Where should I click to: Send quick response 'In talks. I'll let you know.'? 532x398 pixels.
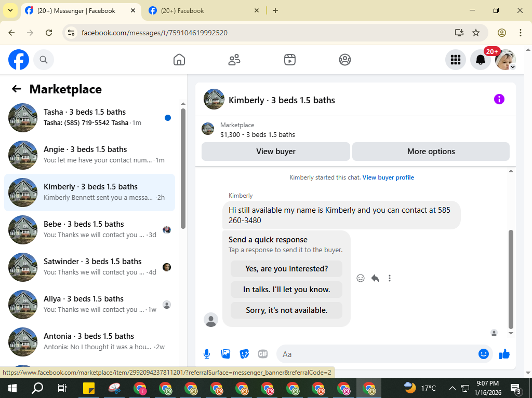(286, 290)
